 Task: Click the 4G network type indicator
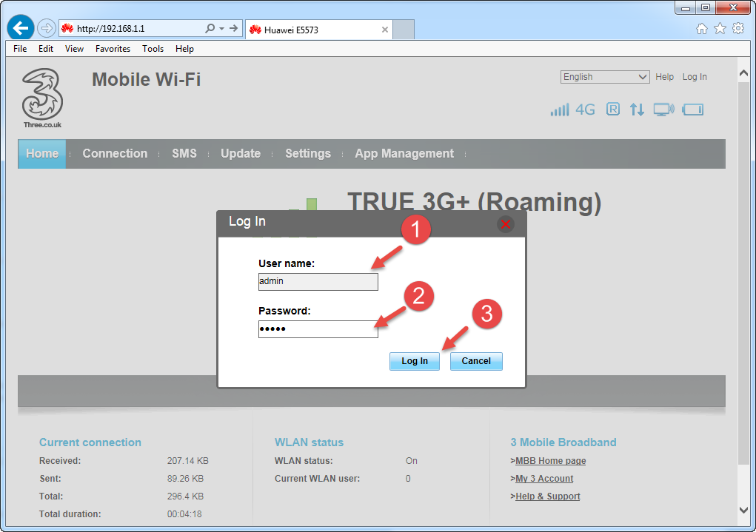pos(585,110)
